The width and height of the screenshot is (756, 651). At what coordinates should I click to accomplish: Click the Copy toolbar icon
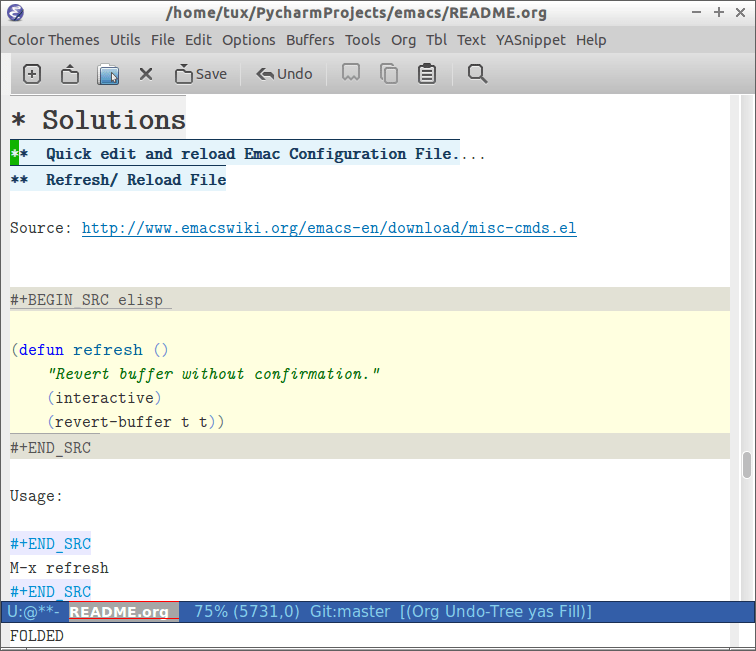tap(389, 74)
